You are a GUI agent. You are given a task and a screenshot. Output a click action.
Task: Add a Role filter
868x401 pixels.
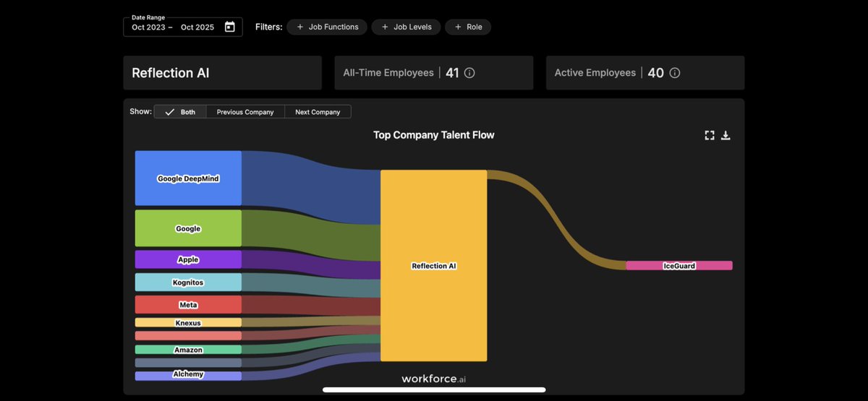[x=468, y=27]
